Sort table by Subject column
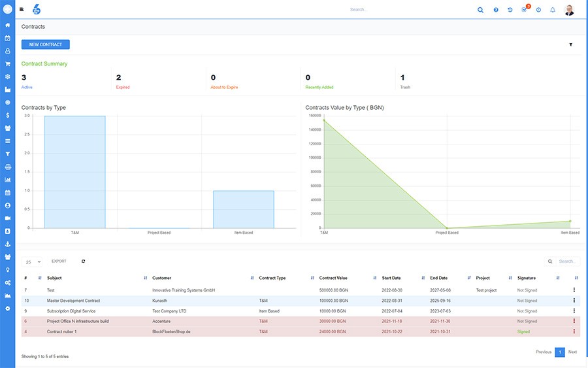Viewport: 588px width, 368px height. [54, 278]
